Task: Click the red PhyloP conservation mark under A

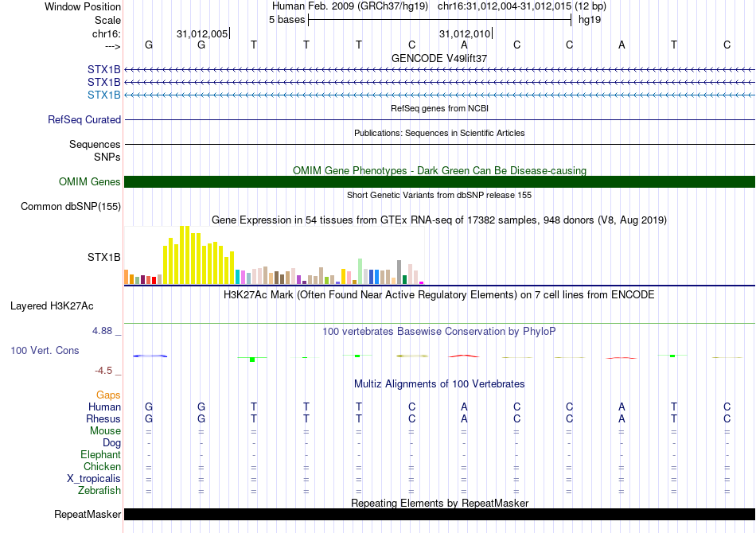Action: coord(464,356)
